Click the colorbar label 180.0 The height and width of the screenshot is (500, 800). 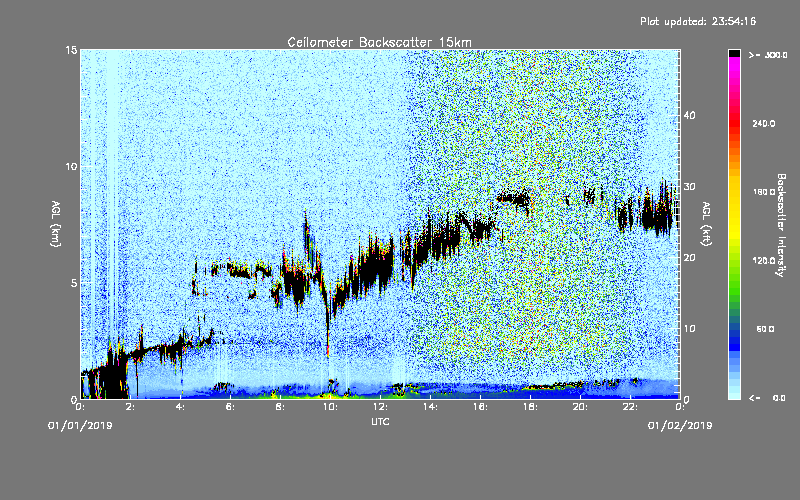point(764,192)
